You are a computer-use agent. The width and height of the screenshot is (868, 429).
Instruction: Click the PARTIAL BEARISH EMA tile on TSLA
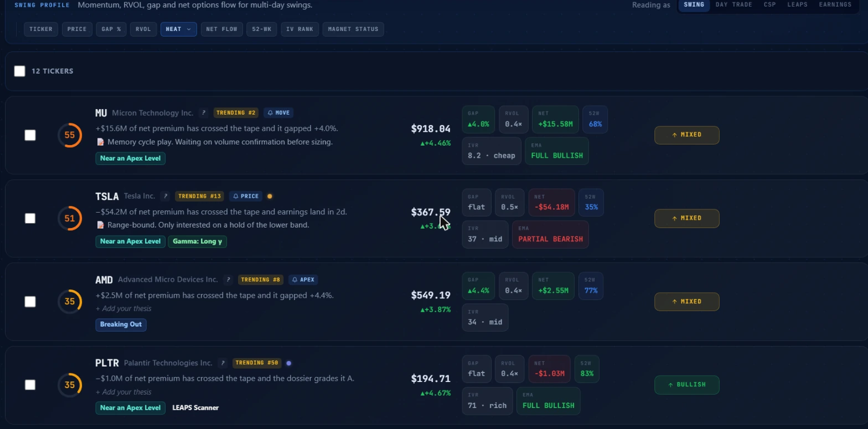coord(550,234)
